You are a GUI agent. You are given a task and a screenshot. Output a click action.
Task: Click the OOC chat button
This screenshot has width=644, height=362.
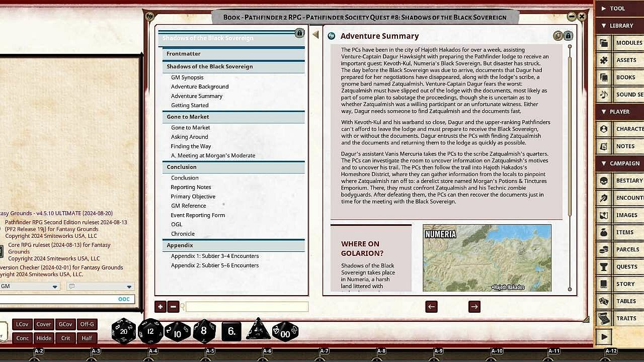(x=124, y=299)
